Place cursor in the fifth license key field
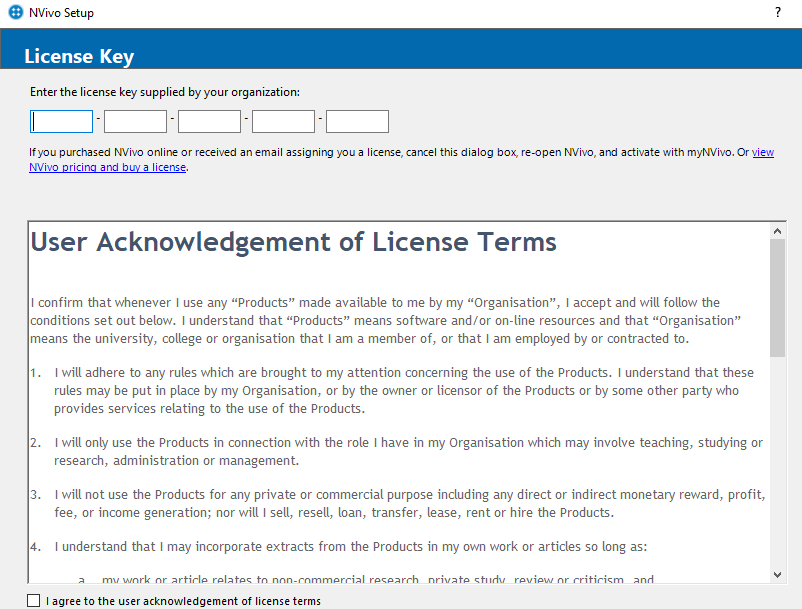802x609 pixels. [358, 122]
